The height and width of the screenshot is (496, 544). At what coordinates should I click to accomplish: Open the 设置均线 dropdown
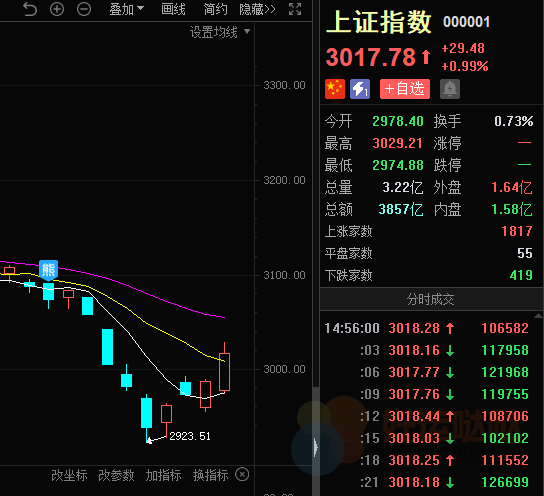[x=220, y=32]
